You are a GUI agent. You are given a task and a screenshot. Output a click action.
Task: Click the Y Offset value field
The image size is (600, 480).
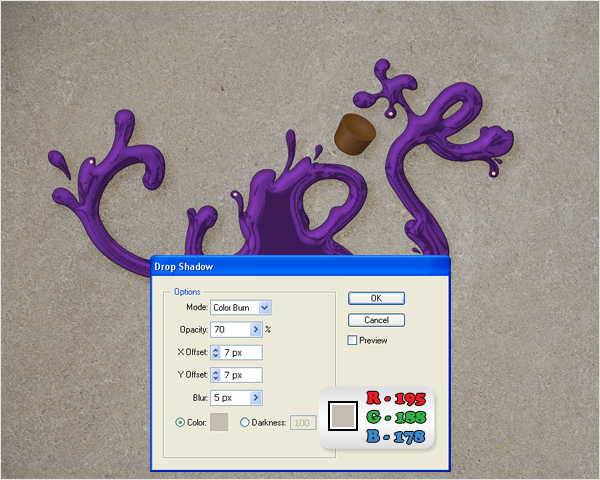click(241, 375)
